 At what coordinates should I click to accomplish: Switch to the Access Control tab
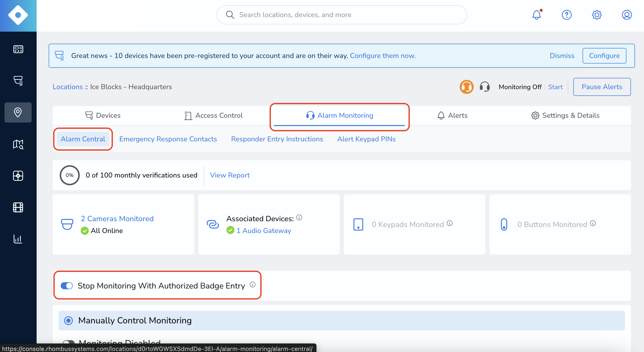tap(213, 115)
